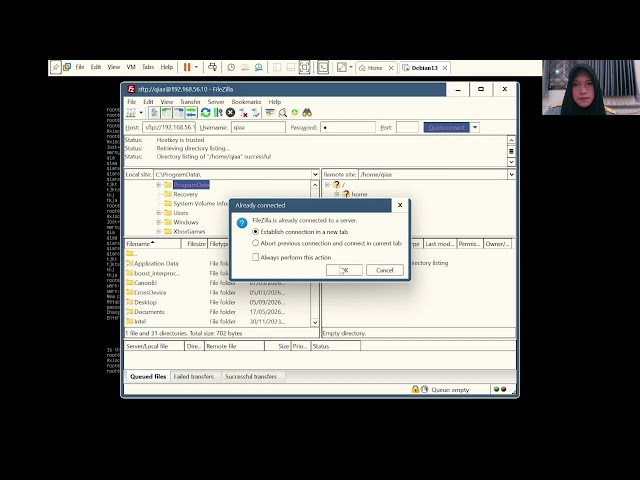This screenshot has height=480, width=640.
Task: Search files with the binoculars icon
Action: point(307,113)
